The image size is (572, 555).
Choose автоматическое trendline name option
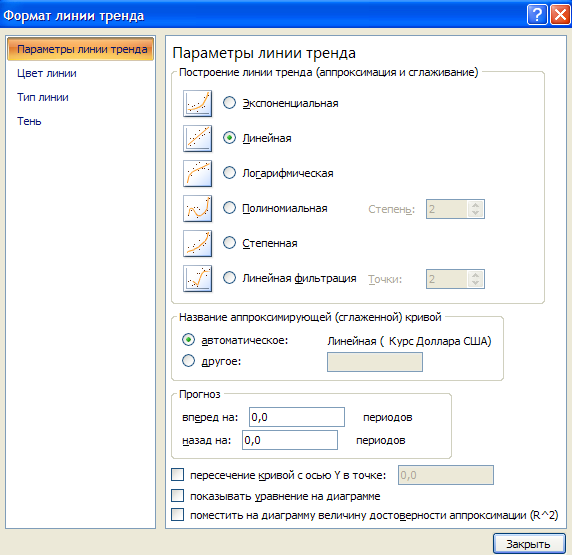click(x=188, y=340)
